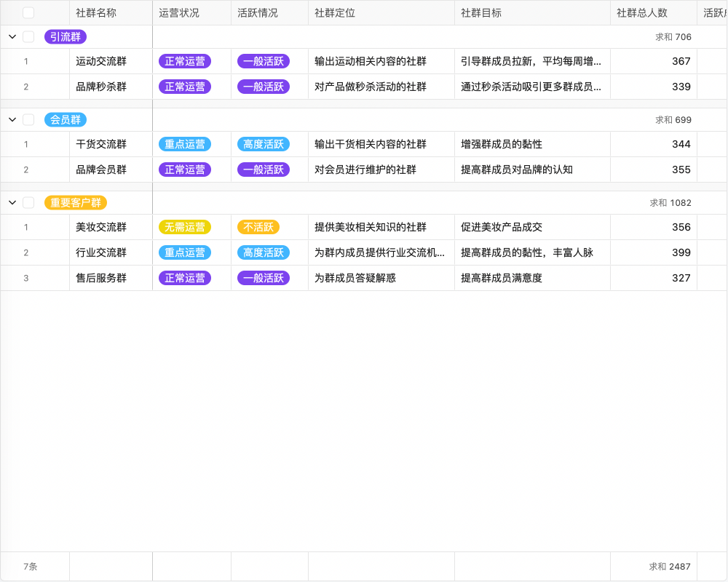Check the select-all checkbox in the header row
This screenshot has width=728, height=582.
pos(28,12)
